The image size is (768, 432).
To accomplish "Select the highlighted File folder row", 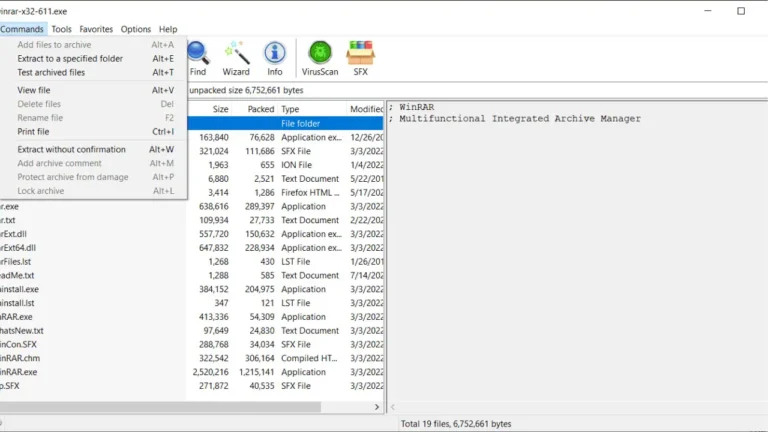I will (x=286, y=123).
